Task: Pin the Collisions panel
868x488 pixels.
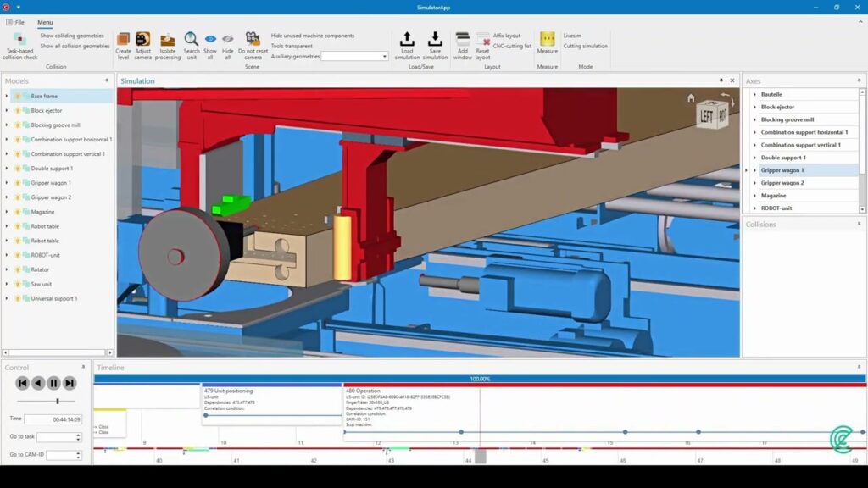Action: (860, 224)
